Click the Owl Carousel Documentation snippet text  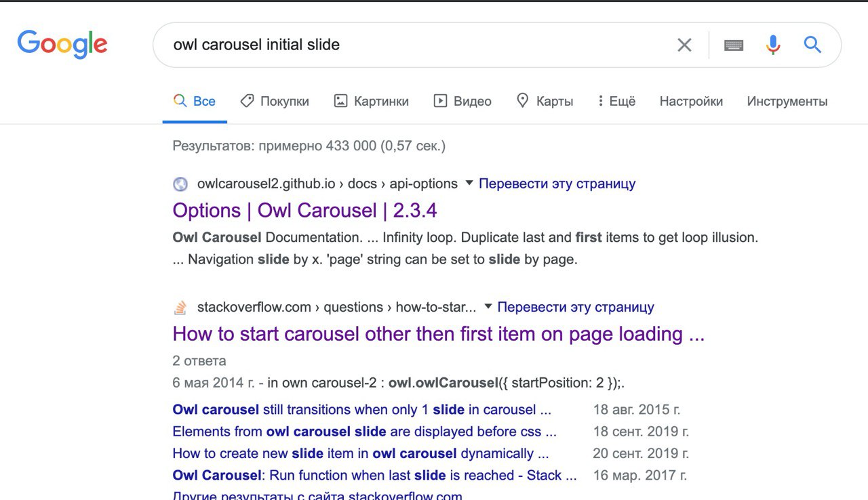click(465, 248)
